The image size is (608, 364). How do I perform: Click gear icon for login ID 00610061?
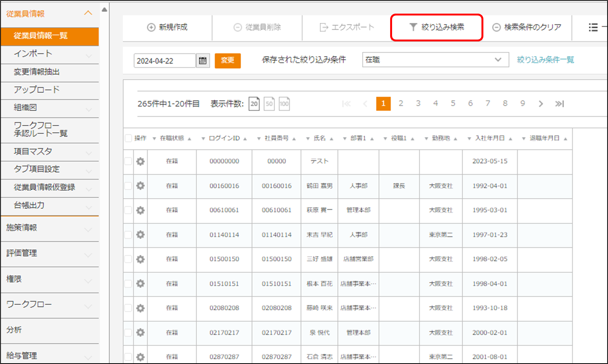pos(140,210)
